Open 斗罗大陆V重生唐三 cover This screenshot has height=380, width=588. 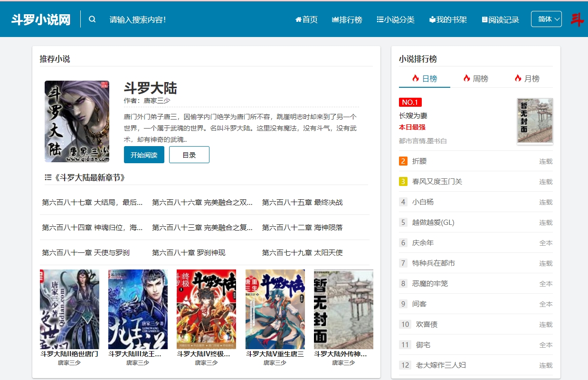[x=275, y=309]
